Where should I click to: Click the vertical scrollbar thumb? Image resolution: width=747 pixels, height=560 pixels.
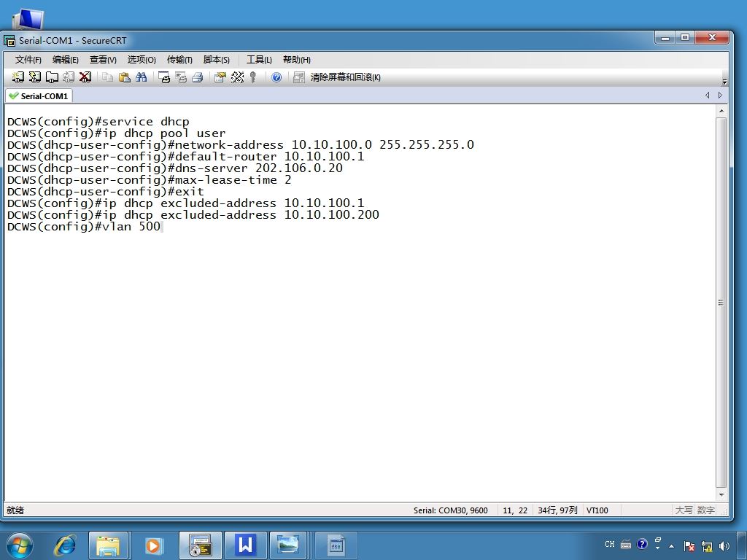click(721, 303)
